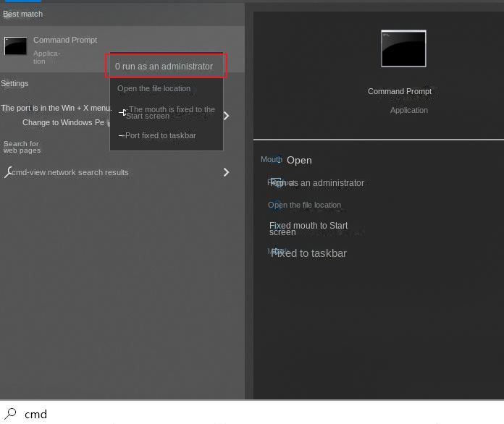Open the 'cmd-view network search results' entry

70,172
